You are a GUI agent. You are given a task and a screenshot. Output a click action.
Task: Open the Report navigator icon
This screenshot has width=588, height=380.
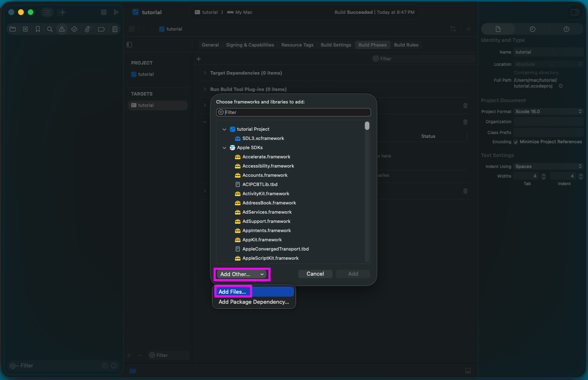point(115,29)
